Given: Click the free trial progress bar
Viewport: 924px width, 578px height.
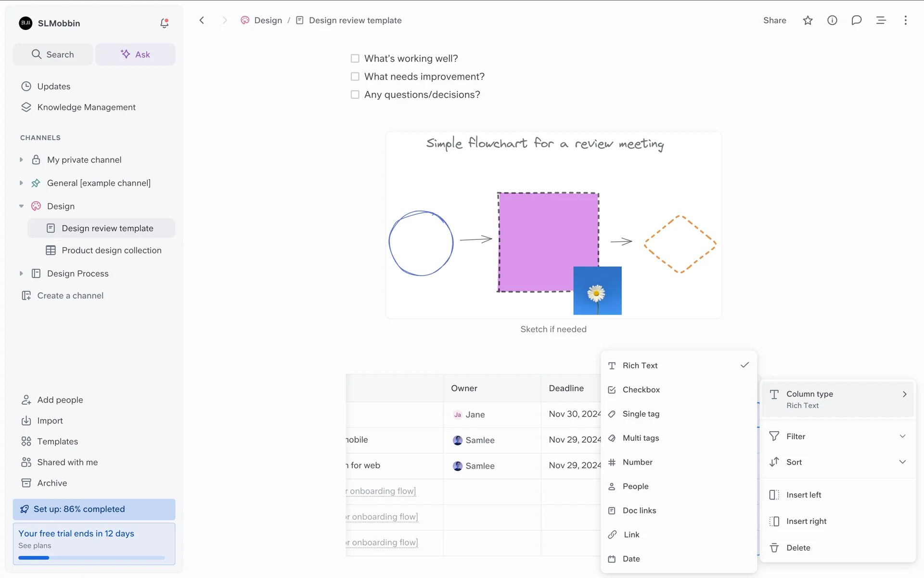Looking at the screenshot, I should 91,558.
